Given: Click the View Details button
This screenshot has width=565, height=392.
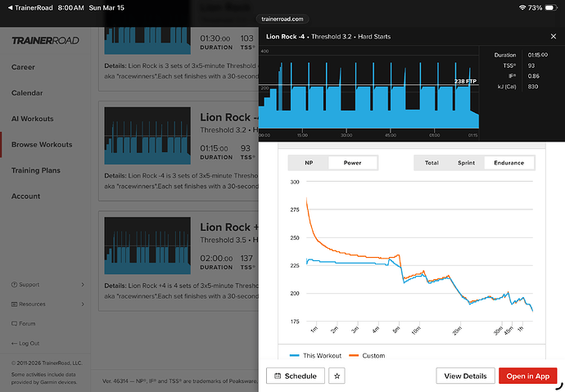Looking at the screenshot, I should click(x=465, y=376).
